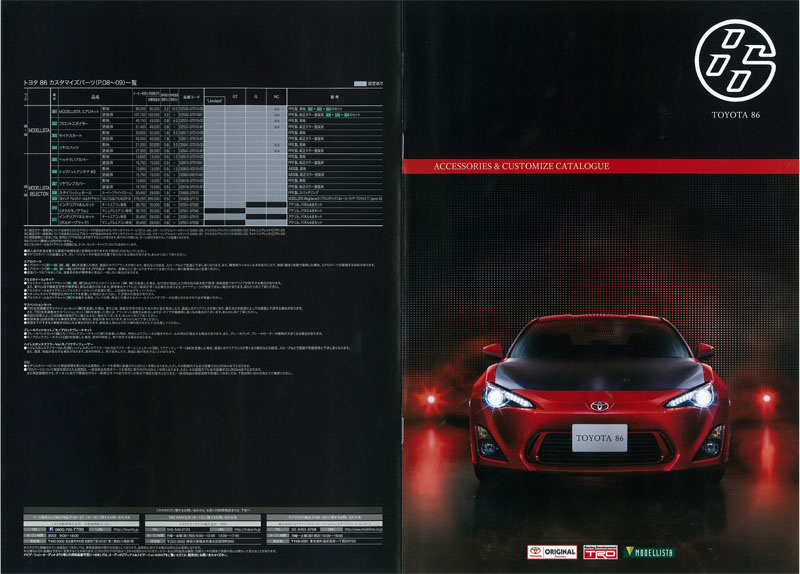
Task: Click the circular 86 emblem logo
Action: 735,60
